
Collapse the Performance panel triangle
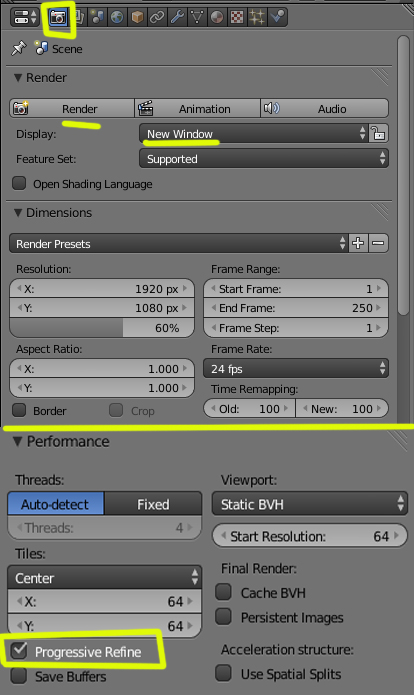pyautogui.click(x=17, y=441)
